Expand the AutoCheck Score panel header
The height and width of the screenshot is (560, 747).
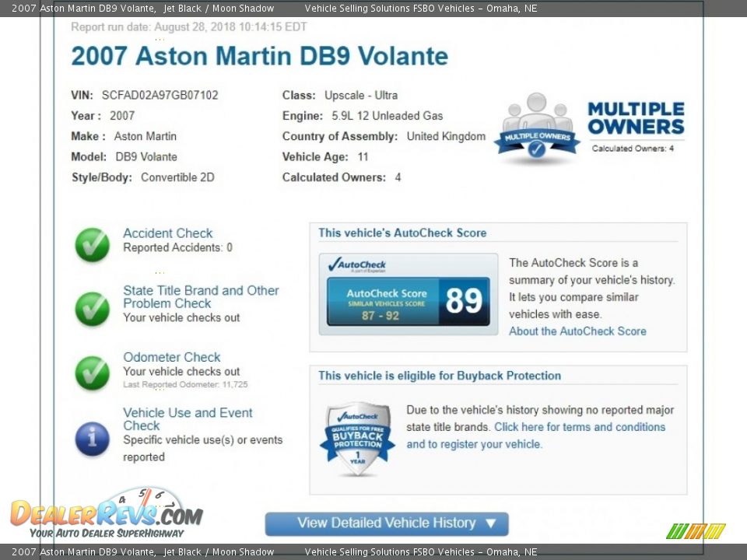coord(402,232)
